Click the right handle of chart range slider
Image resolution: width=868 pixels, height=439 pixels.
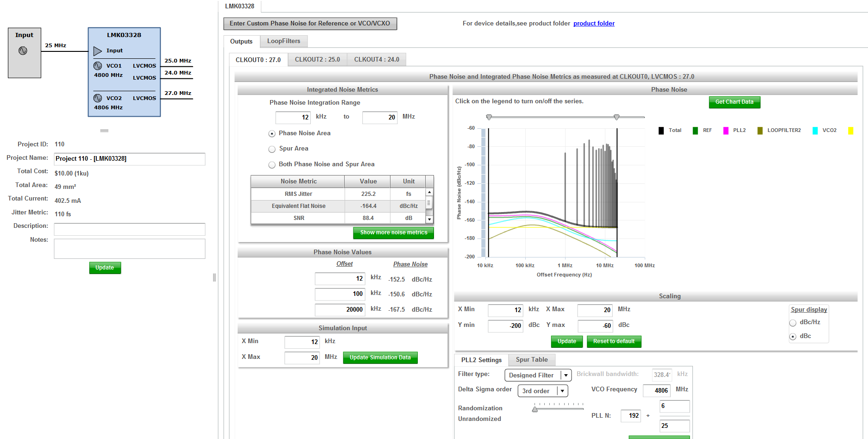pyautogui.click(x=616, y=117)
